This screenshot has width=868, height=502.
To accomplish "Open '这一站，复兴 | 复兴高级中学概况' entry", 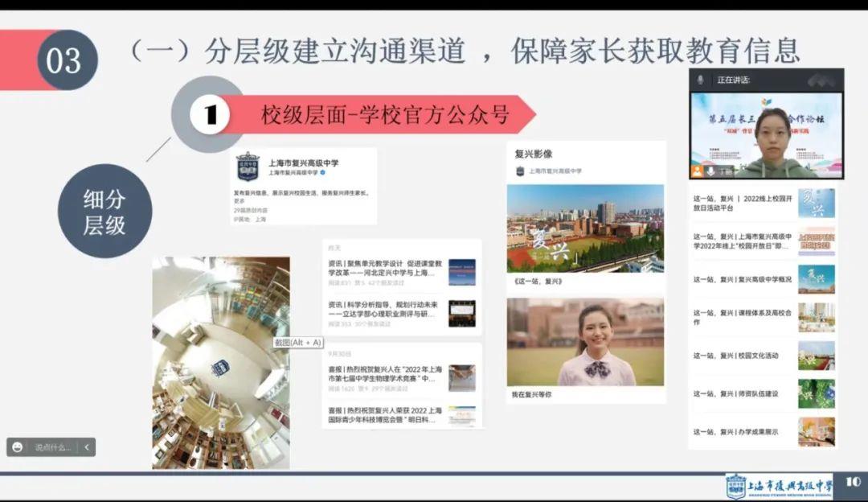I will (x=743, y=279).
